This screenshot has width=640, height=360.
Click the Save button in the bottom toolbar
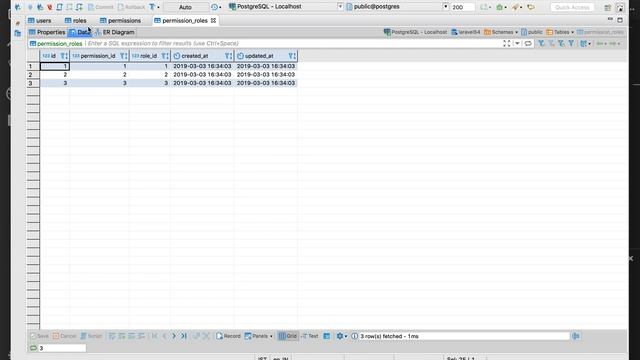(40, 336)
